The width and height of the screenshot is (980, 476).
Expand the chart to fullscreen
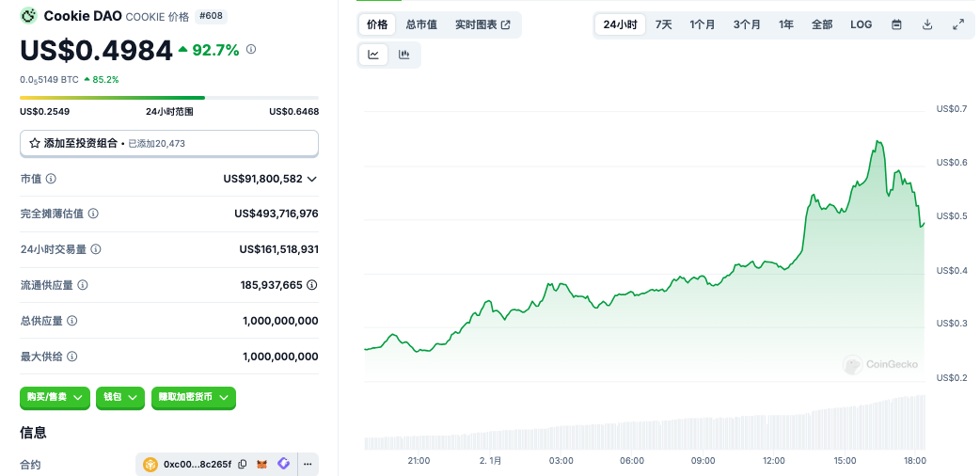coord(958,24)
